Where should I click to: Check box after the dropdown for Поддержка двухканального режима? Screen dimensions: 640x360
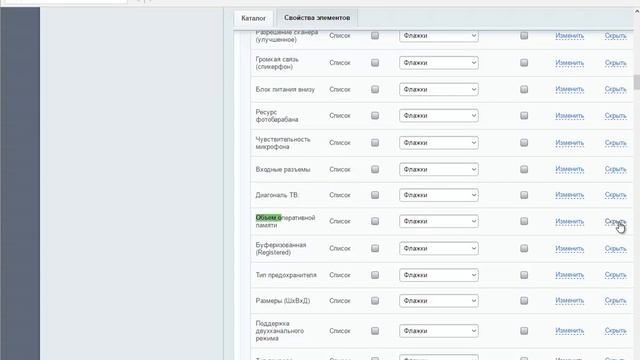[524, 331]
